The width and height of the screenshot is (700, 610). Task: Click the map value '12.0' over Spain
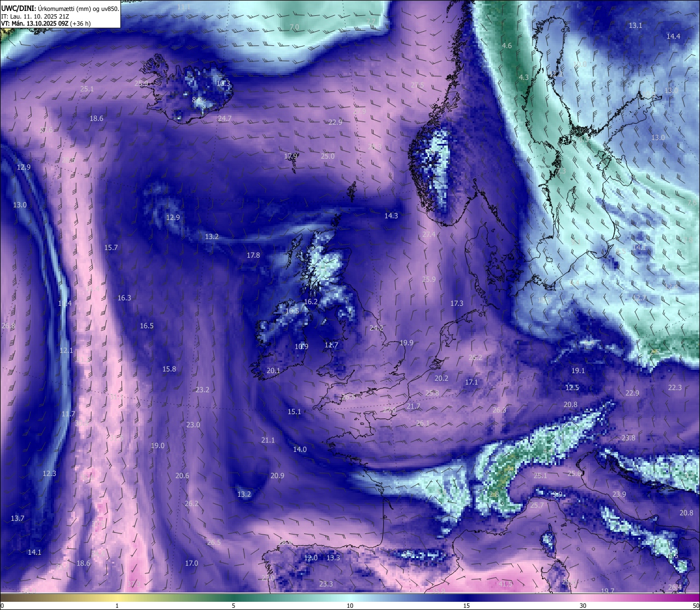[x=311, y=557]
